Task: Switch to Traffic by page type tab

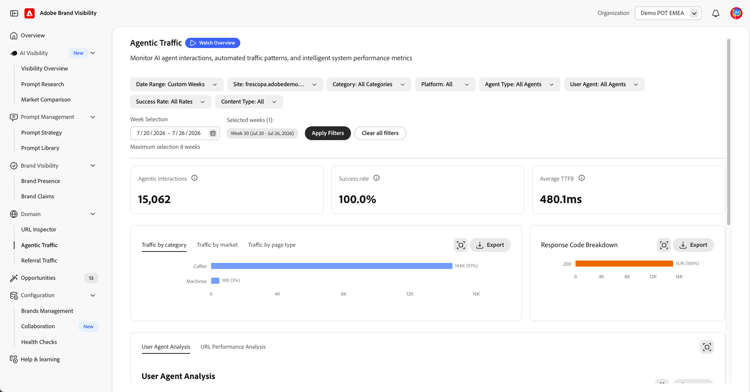Action: point(272,245)
